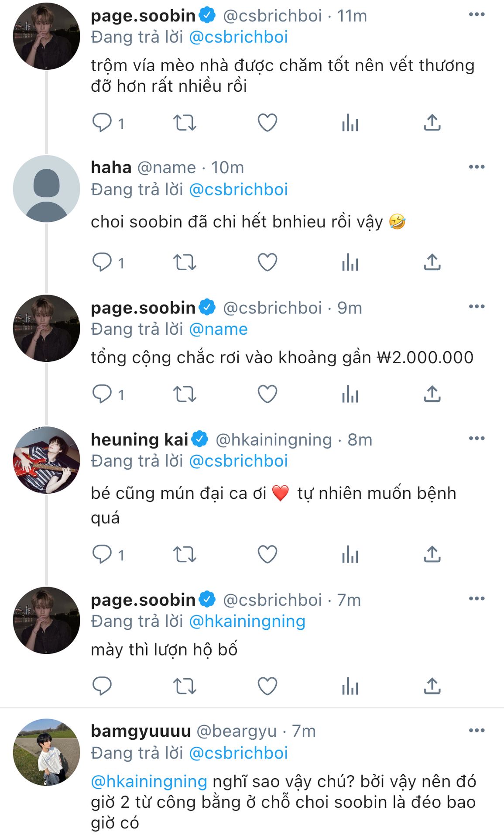Retweet the 'mày thì lượn hộ bố' tweet

(x=185, y=686)
